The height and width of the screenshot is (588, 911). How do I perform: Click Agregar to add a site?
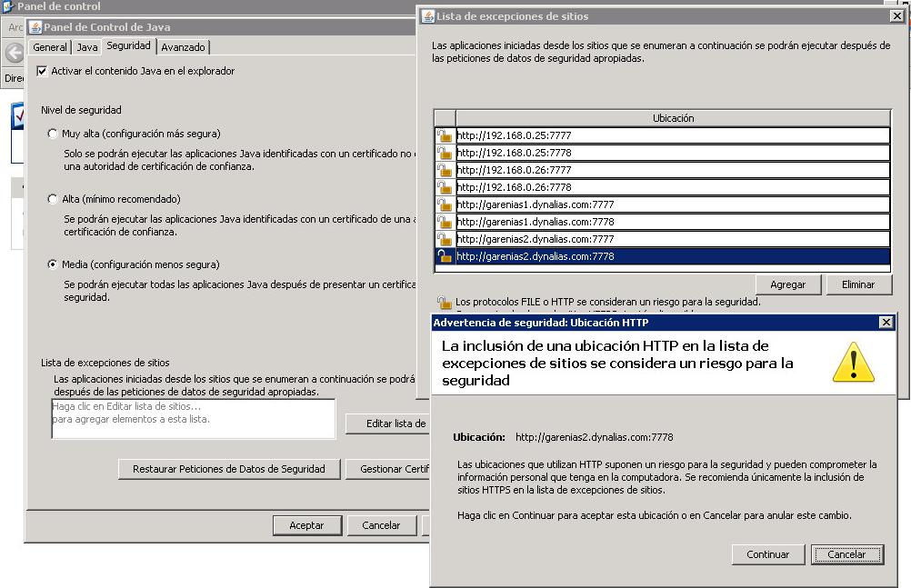788,284
